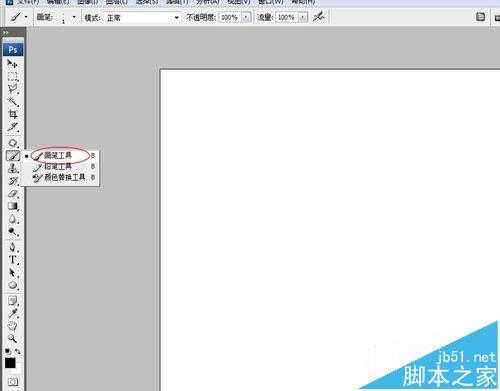Image resolution: width=500 pixels, height=391 pixels.
Task: Toggle Quick Mask mode
Action: [13, 381]
